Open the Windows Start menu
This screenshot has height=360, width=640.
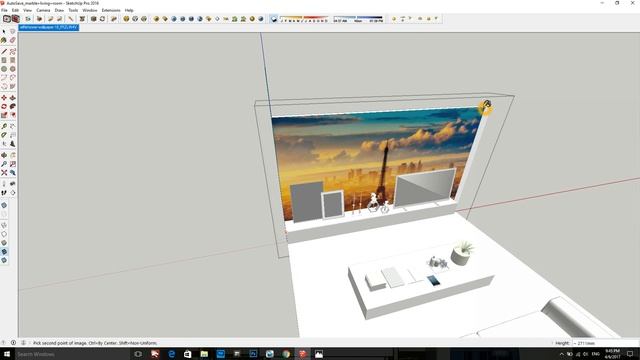7,354
